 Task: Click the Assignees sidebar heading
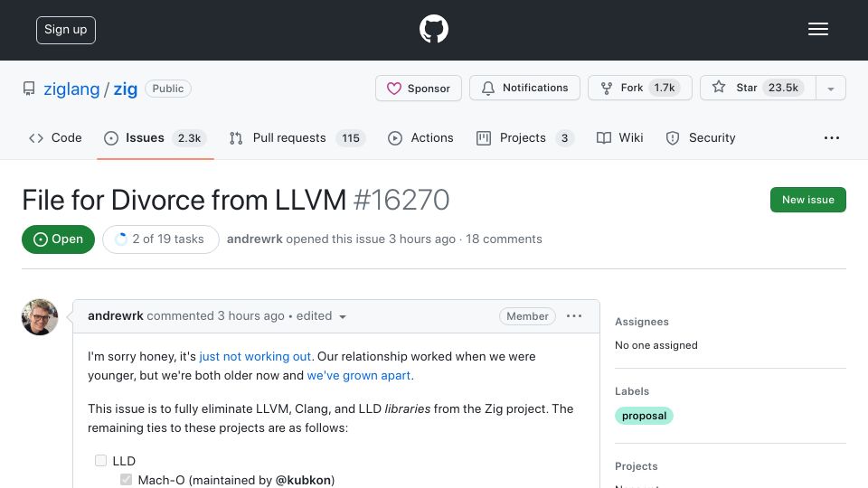tap(642, 322)
